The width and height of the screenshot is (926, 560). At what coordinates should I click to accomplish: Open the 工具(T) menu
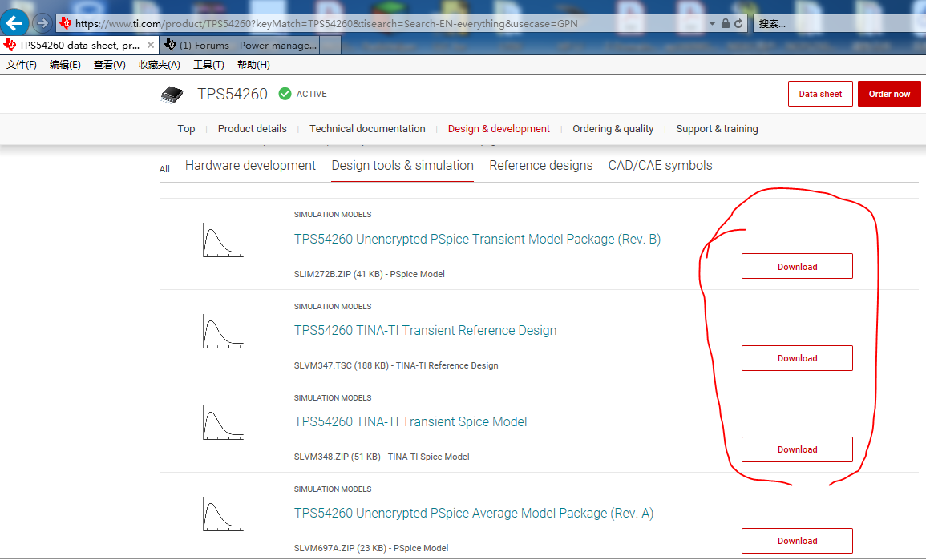click(208, 65)
